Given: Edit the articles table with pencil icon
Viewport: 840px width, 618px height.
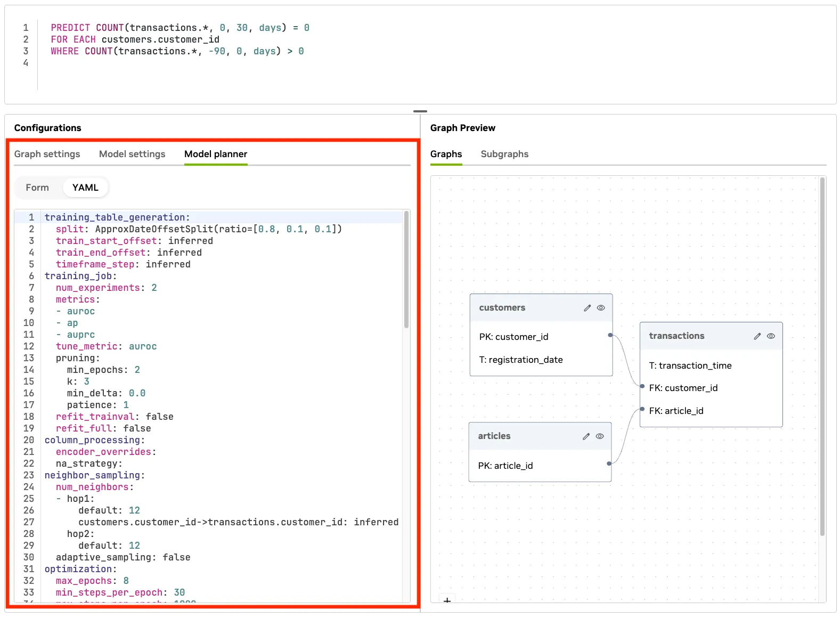Looking at the screenshot, I should [x=586, y=436].
